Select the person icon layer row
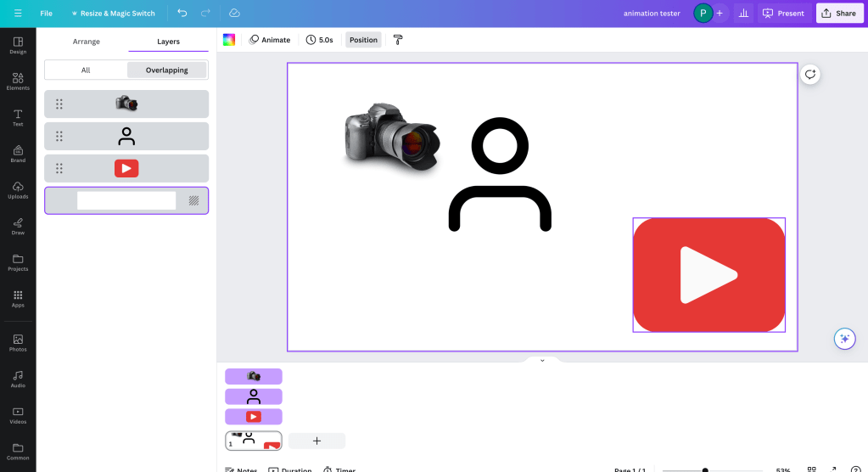 126,136
